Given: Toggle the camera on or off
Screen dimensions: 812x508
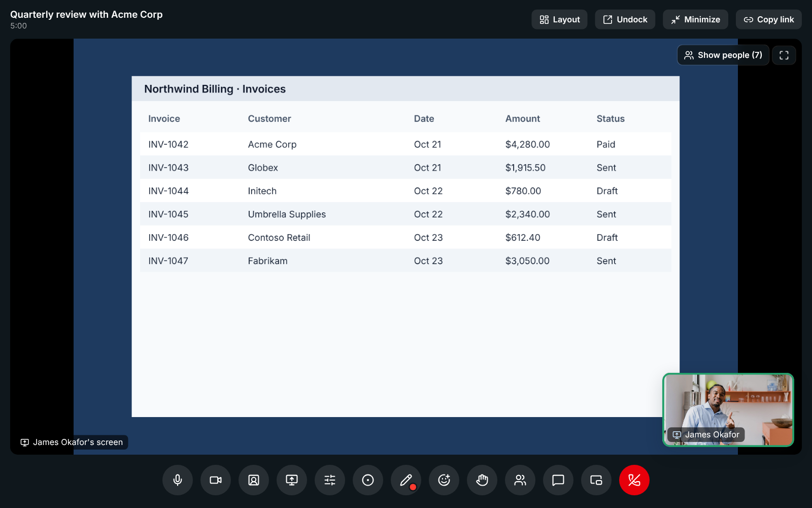Looking at the screenshot, I should [x=216, y=480].
